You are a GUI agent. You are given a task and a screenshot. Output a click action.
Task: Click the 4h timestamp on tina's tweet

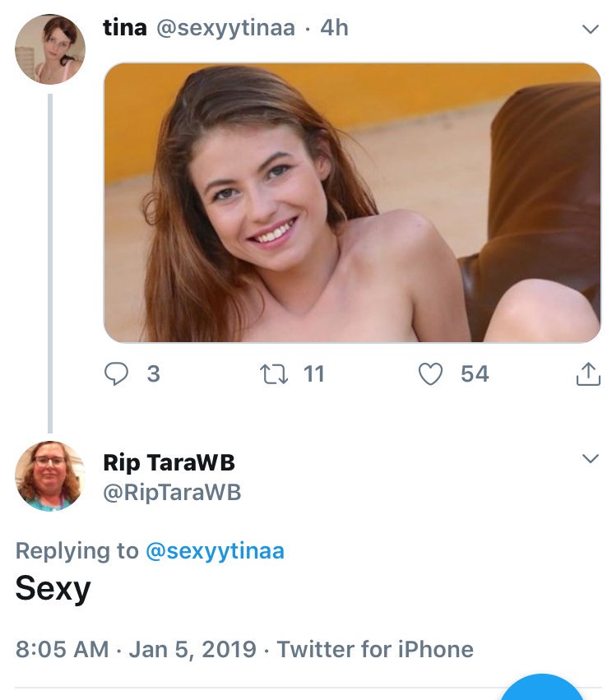tap(334, 28)
